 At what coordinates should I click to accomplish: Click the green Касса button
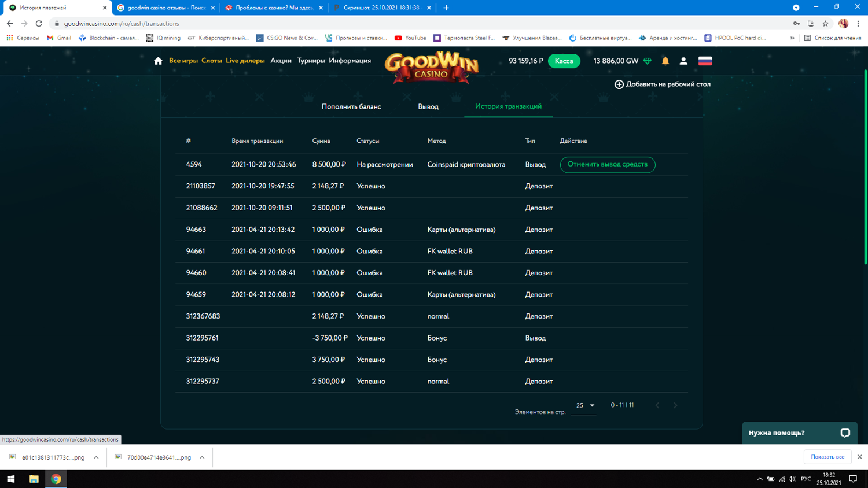pyautogui.click(x=564, y=61)
